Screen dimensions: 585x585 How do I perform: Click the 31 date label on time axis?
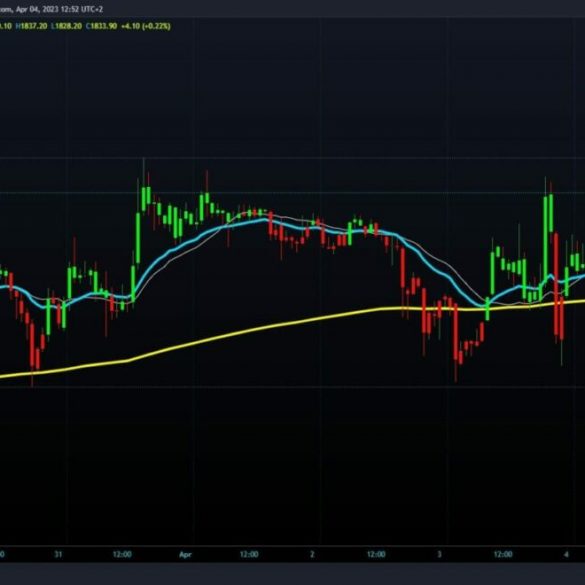click(x=58, y=554)
